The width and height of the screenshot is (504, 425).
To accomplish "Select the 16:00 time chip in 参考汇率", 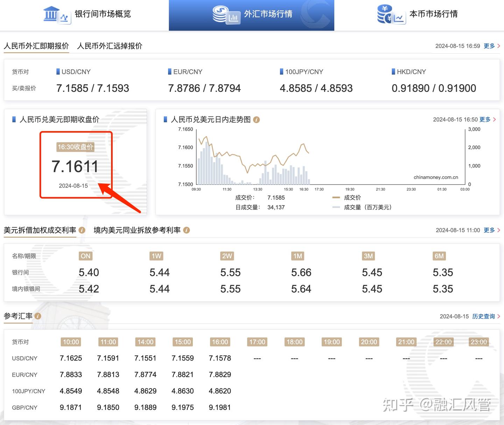I will (x=220, y=342).
